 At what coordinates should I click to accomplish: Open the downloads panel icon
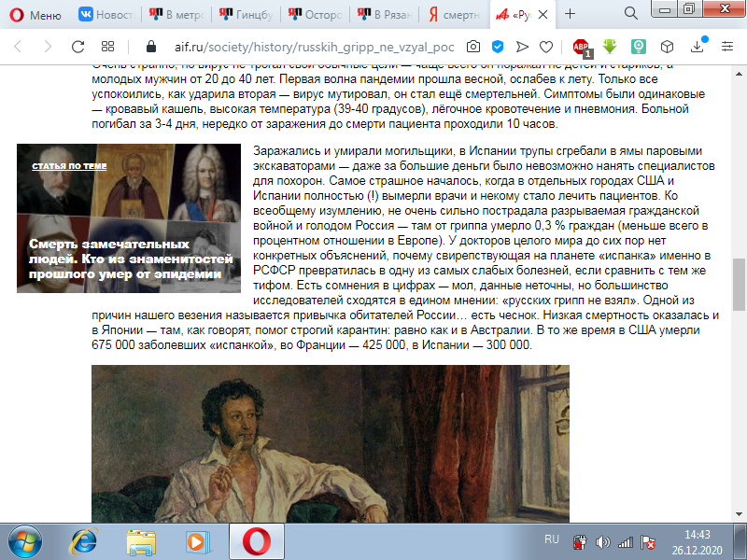pos(698,46)
